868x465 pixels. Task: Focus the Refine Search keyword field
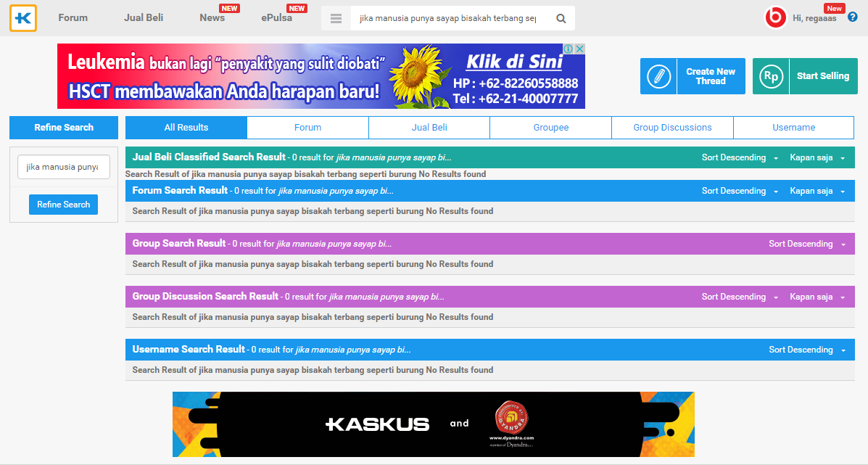64,167
